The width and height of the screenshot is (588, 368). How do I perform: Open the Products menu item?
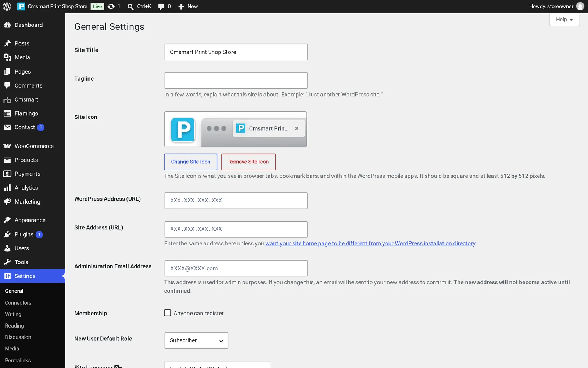click(x=33, y=160)
